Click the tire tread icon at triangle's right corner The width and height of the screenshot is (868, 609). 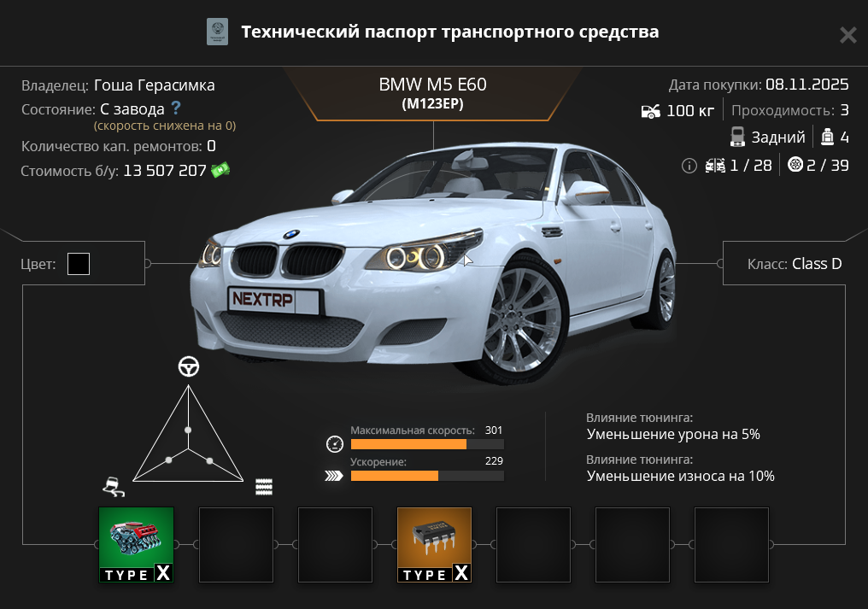pos(264,487)
